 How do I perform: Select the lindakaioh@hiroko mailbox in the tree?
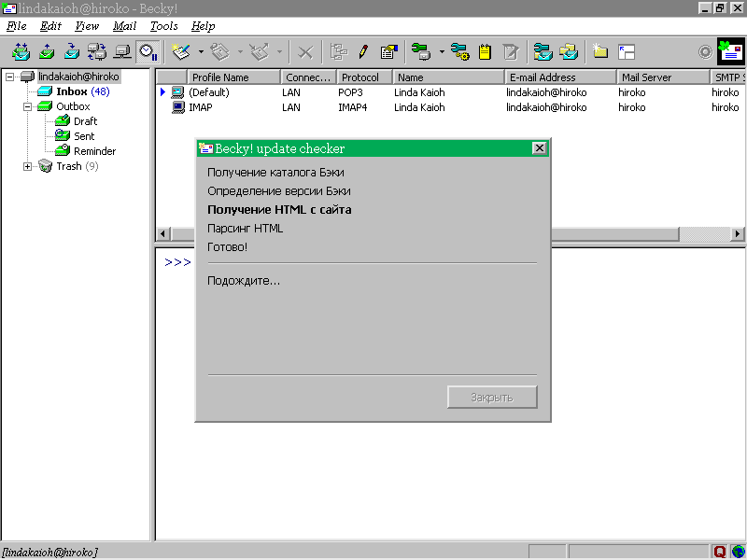[x=78, y=77]
